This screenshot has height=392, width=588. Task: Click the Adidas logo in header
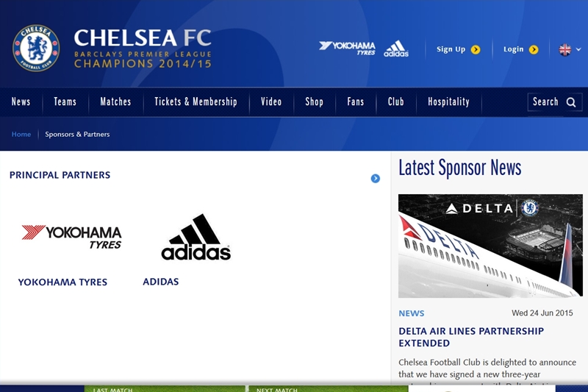[396, 49]
